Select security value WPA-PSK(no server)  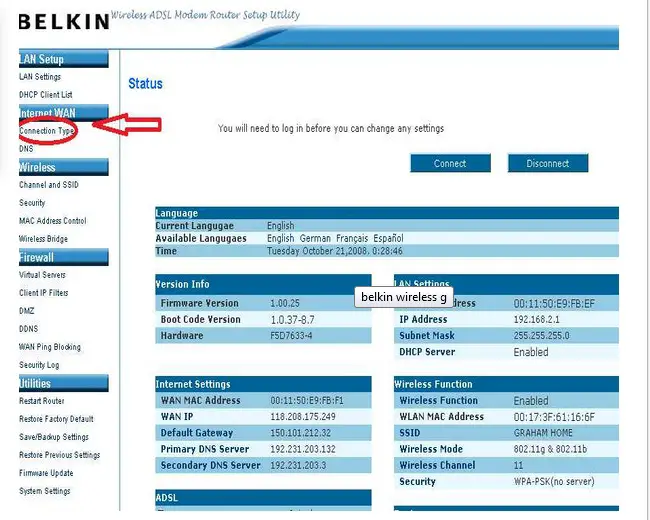554,481
